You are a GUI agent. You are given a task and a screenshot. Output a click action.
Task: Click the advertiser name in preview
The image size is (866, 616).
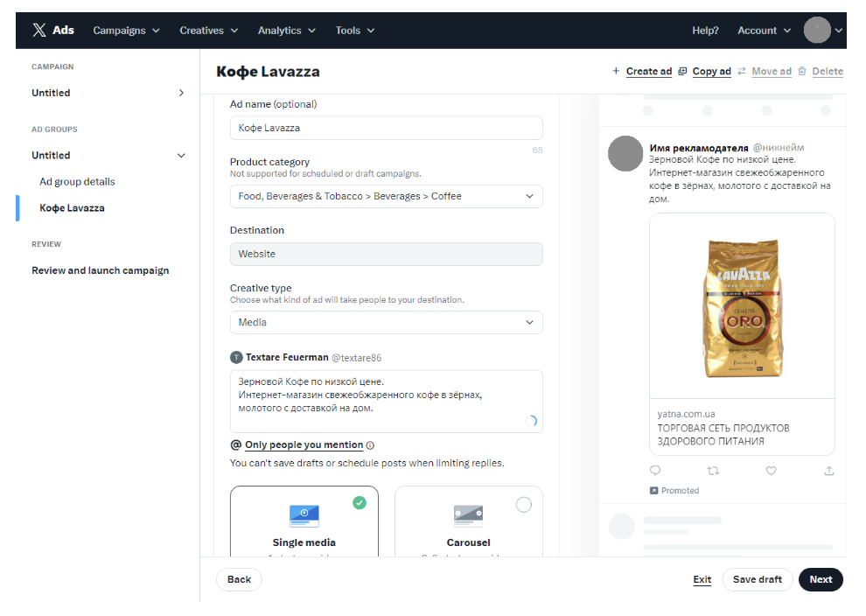click(x=699, y=148)
